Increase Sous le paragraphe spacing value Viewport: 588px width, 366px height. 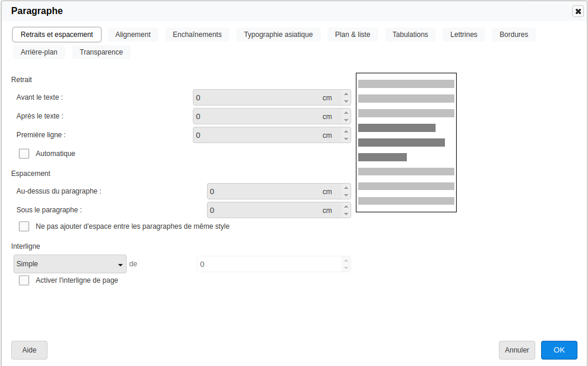pyautogui.click(x=346, y=206)
